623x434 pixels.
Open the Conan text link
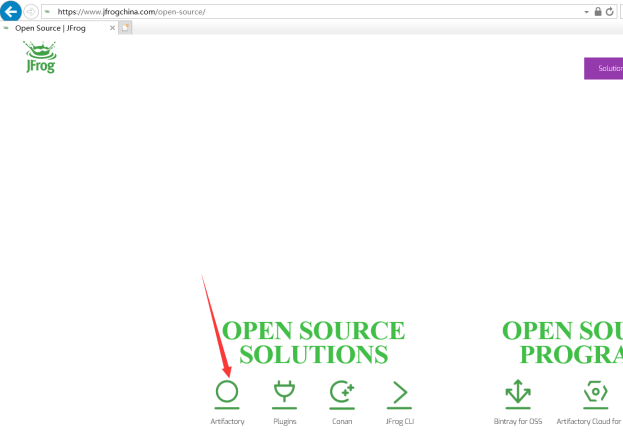tap(342, 421)
